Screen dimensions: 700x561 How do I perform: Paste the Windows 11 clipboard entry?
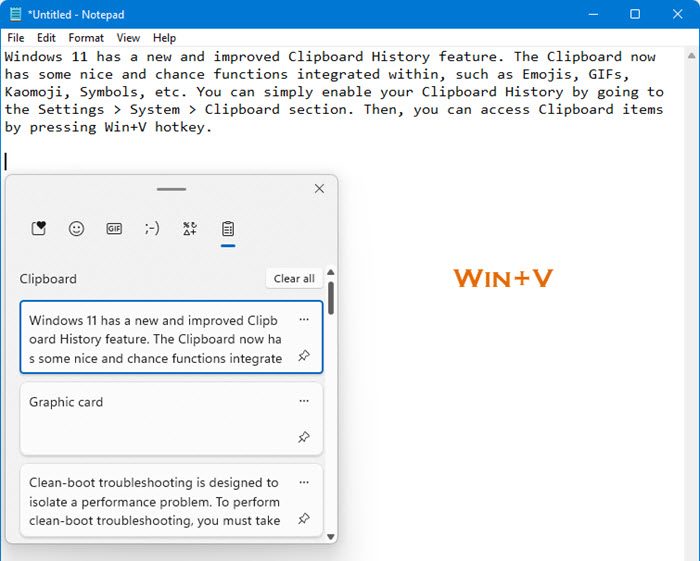171,337
